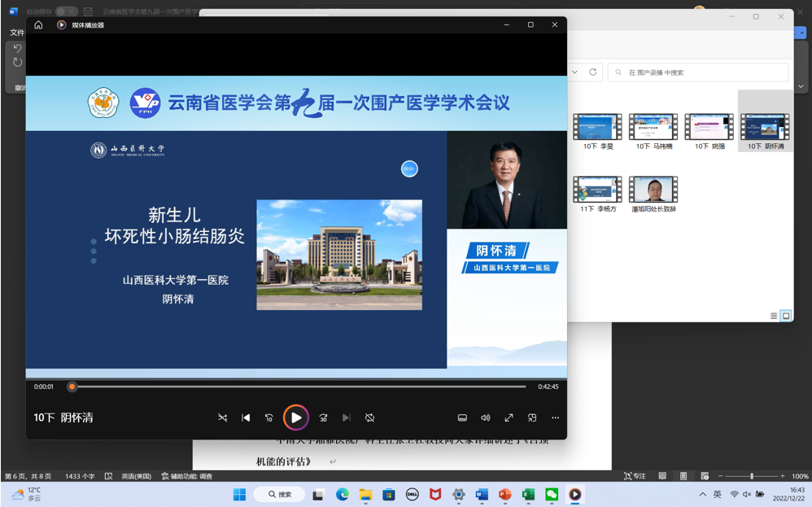This screenshot has height=507, width=812.
Task: Toggle shuffle mode in media player
Action: click(222, 417)
